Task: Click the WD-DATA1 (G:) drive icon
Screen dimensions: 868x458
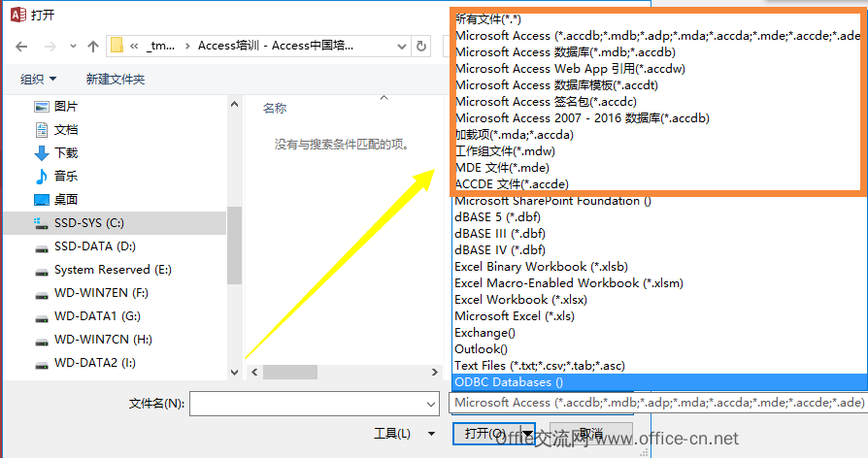Action: point(41,316)
